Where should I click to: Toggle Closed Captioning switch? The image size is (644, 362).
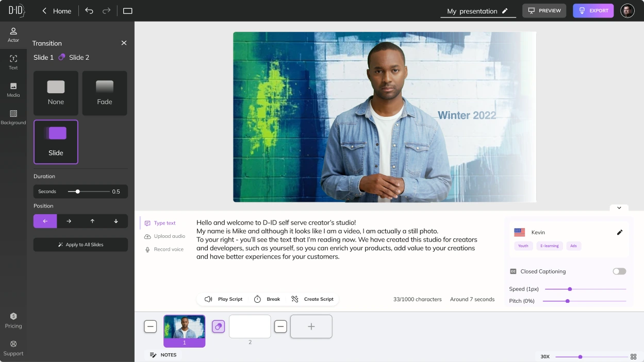(619, 271)
